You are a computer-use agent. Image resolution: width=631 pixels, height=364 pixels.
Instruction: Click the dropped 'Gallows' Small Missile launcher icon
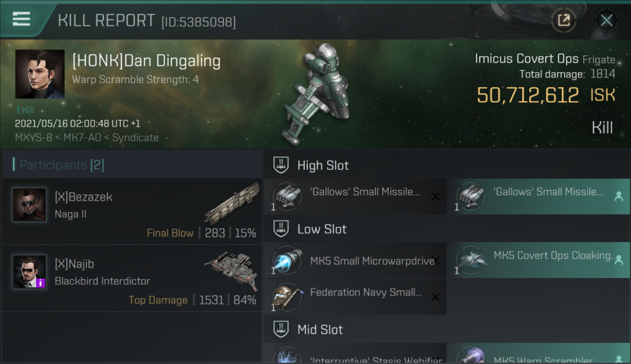(470, 197)
